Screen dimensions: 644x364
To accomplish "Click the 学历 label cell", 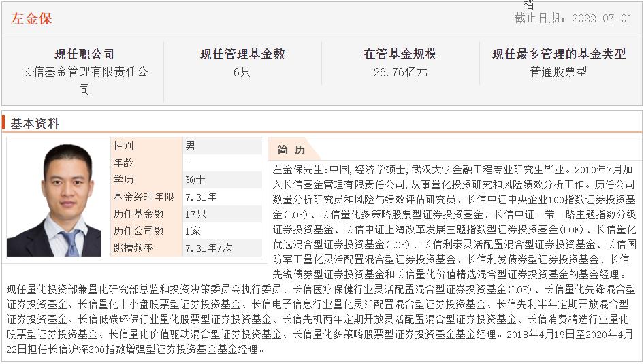I will [146, 180].
